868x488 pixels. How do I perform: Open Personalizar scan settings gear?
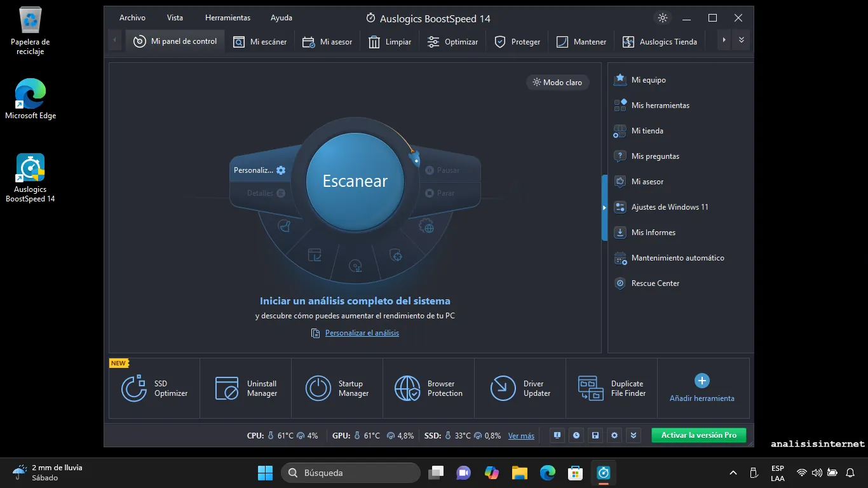281,170
